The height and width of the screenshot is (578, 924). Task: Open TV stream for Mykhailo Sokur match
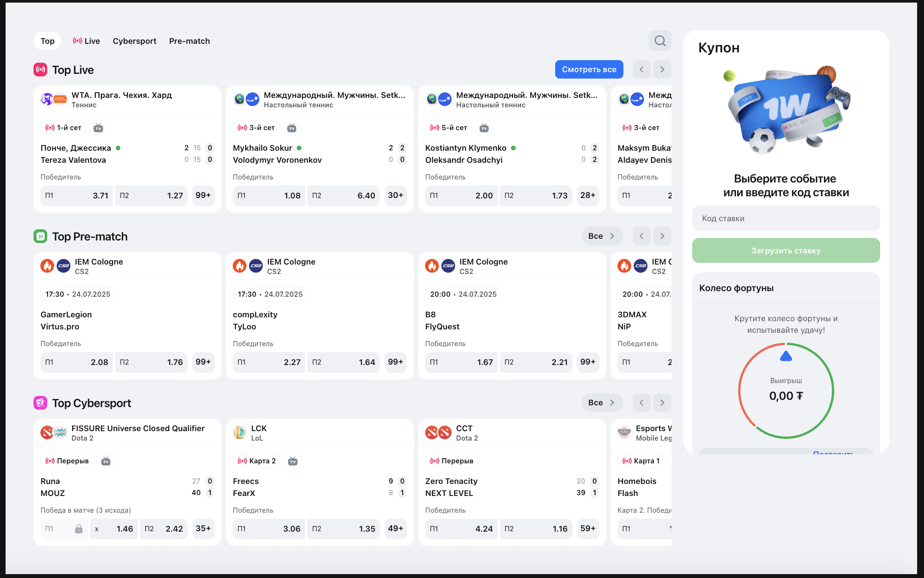(x=292, y=128)
